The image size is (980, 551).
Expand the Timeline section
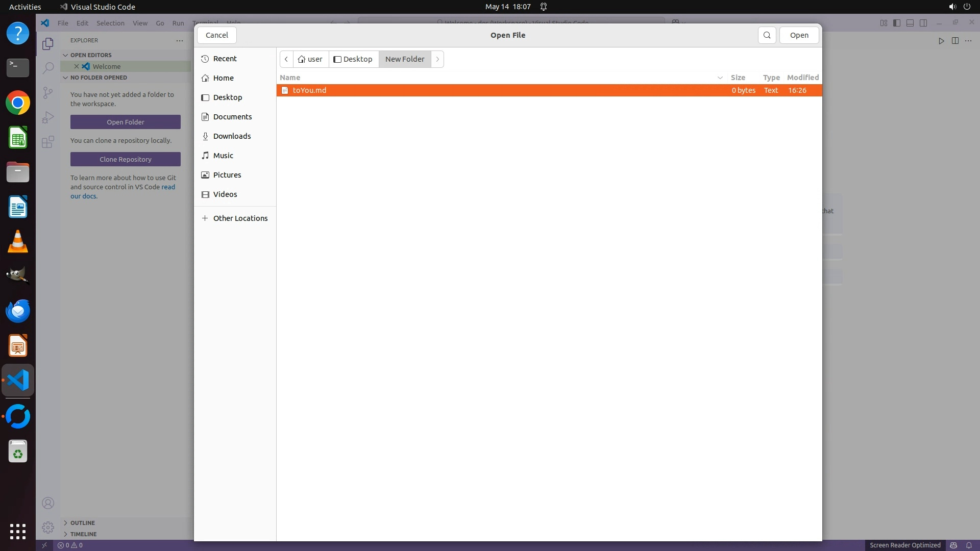click(x=83, y=534)
